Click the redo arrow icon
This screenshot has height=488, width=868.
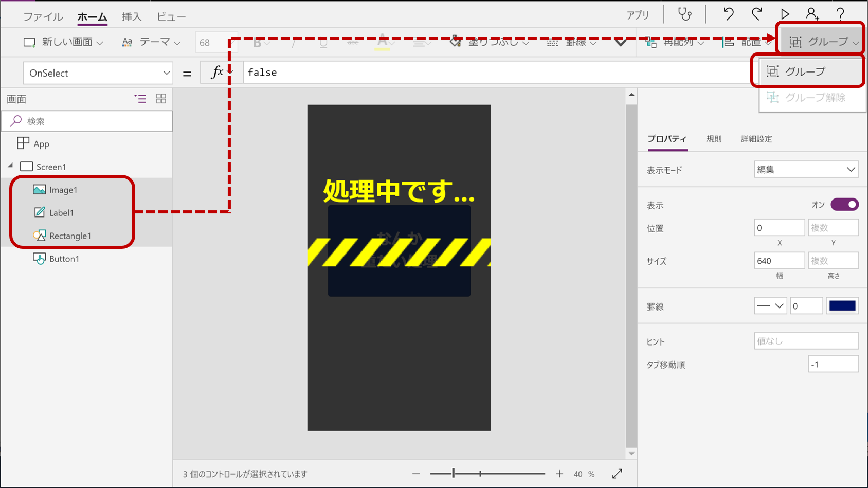755,14
